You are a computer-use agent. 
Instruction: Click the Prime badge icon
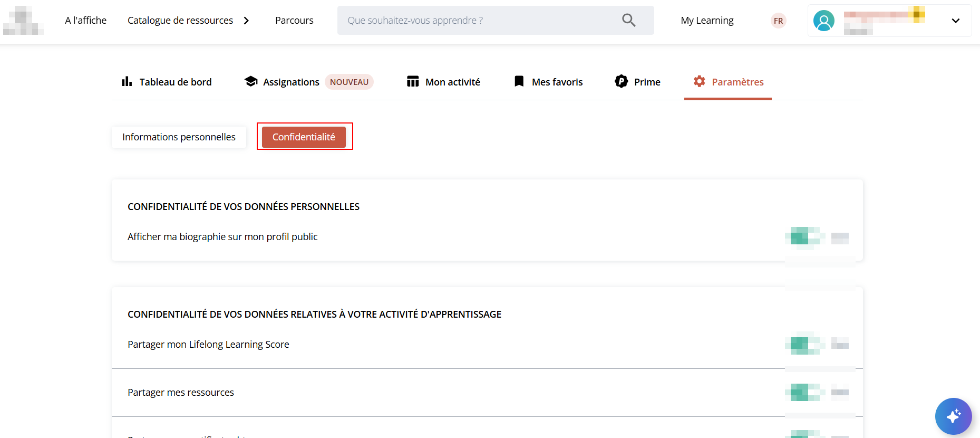pos(622,81)
